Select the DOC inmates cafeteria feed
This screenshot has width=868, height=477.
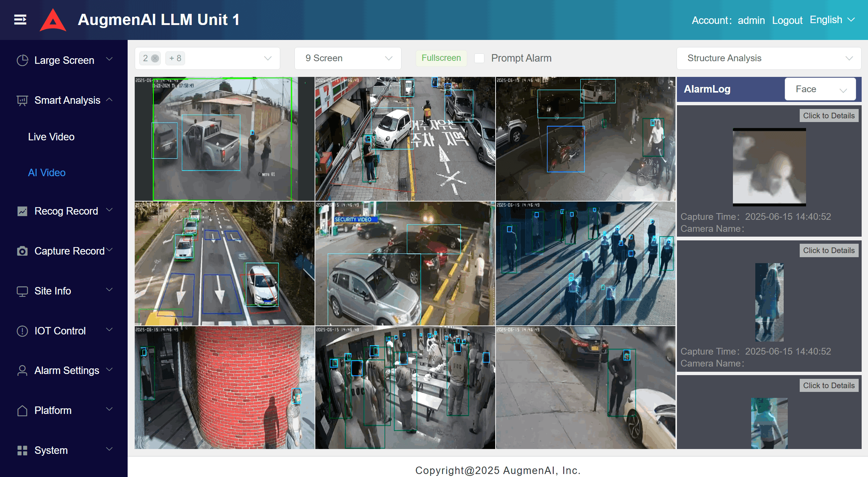point(405,388)
